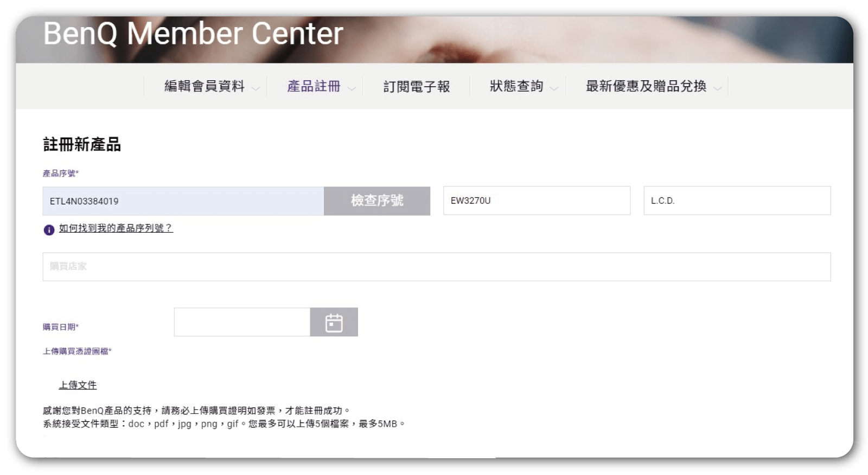Open the 狀態查詢 navigation item

516,86
